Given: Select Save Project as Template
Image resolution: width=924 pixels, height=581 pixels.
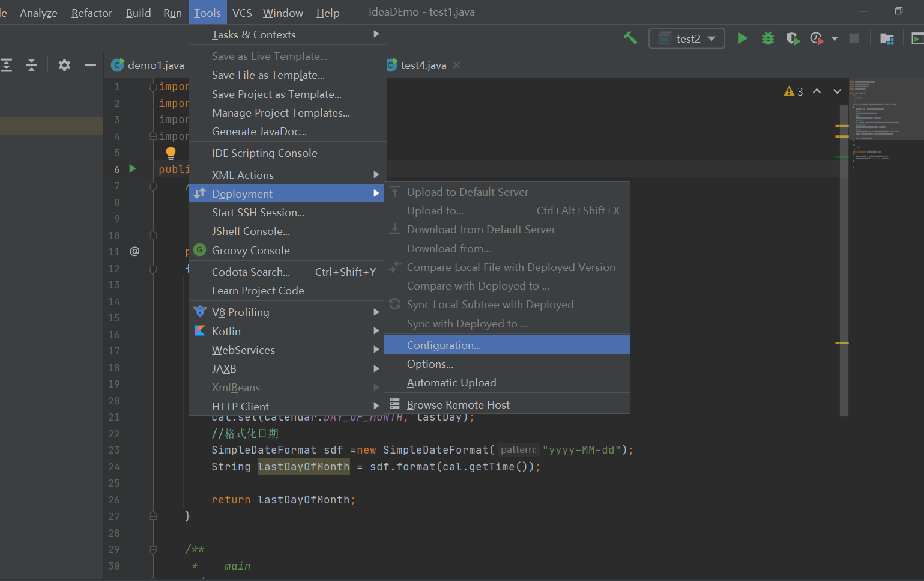Looking at the screenshot, I should coord(288,94).
